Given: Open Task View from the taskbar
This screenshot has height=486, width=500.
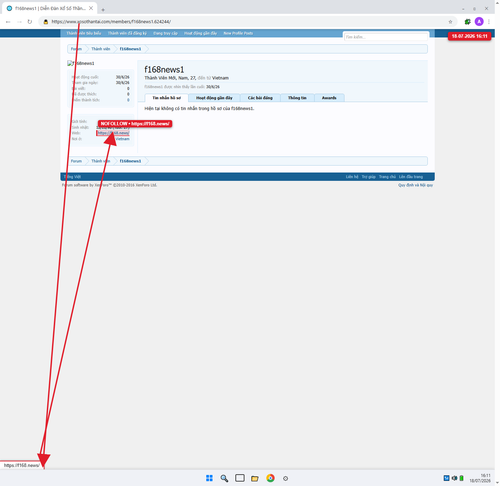Looking at the screenshot, I should tap(240, 478).
